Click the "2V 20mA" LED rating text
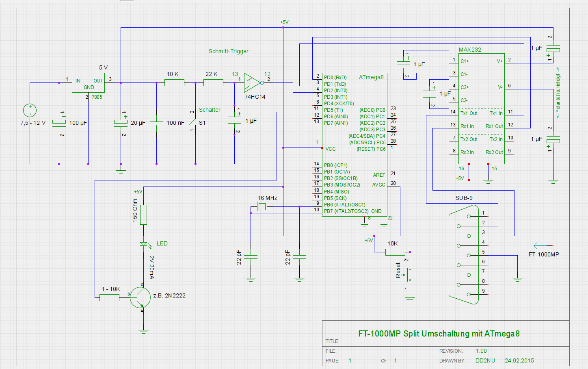Image resolution: width=588 pixels, height=369 pixels. click(x=152, y=267)
